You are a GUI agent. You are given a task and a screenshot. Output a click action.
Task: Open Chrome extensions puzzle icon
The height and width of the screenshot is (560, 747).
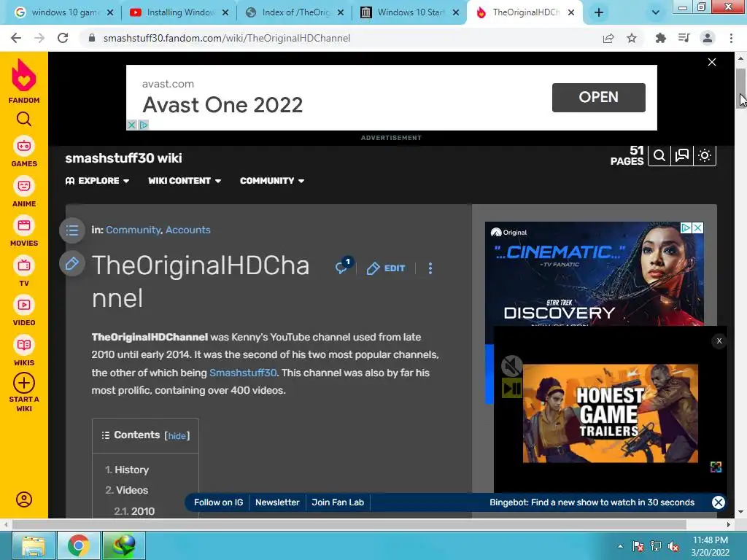pyautogui.click(x=660, y=38)
